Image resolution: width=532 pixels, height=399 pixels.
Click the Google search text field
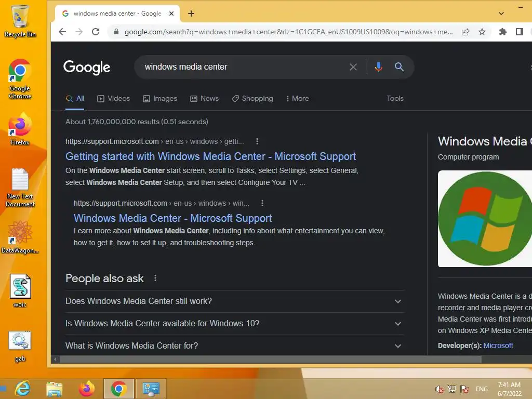244,67
